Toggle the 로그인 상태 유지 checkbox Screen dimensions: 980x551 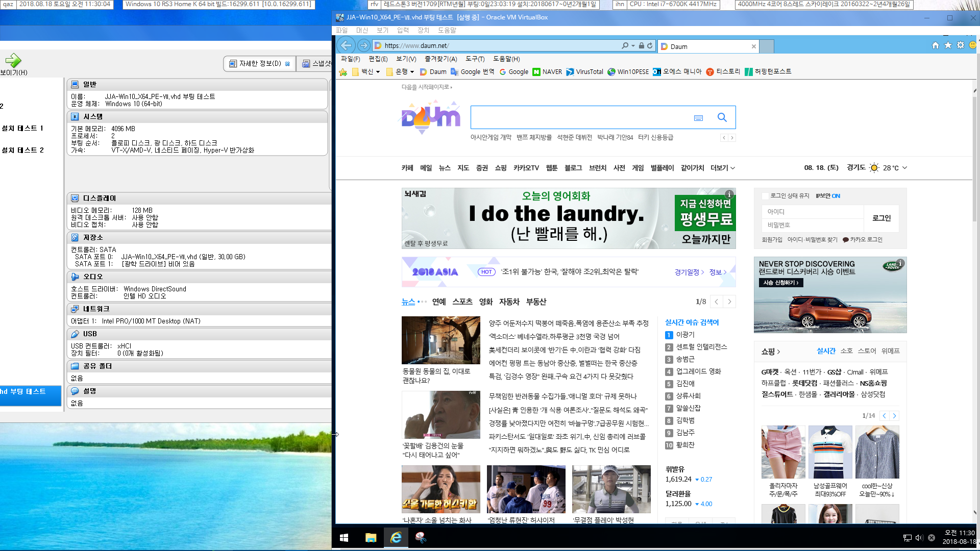(765, 196)
